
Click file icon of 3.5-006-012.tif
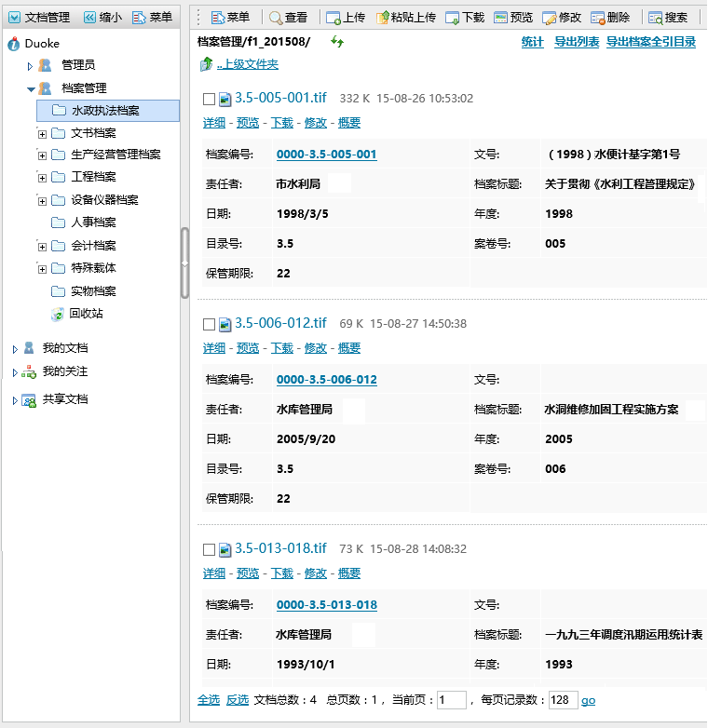[225, 324]
